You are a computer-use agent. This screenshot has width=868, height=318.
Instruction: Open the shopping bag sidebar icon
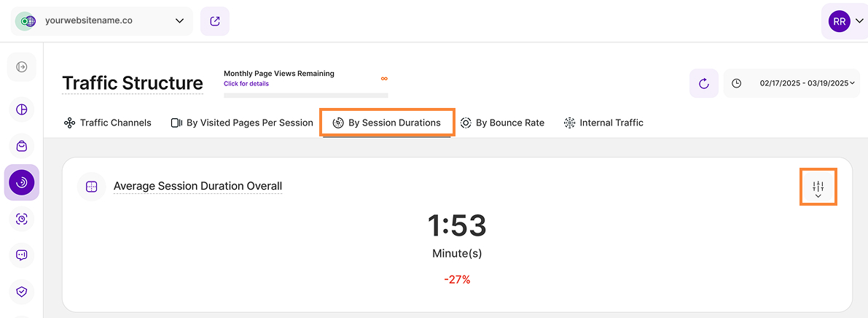click(22, 146)
